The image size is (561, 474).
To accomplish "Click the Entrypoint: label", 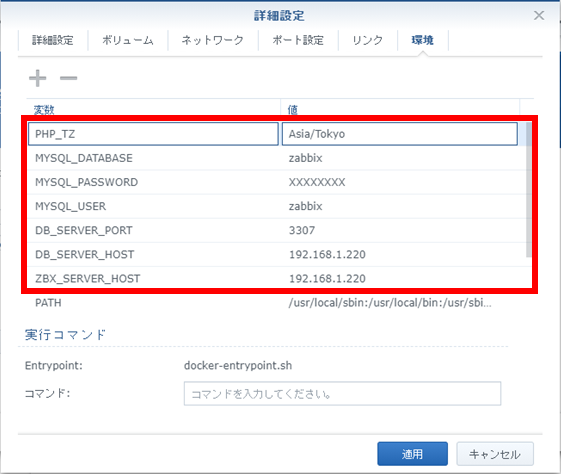I will [54, 366].
